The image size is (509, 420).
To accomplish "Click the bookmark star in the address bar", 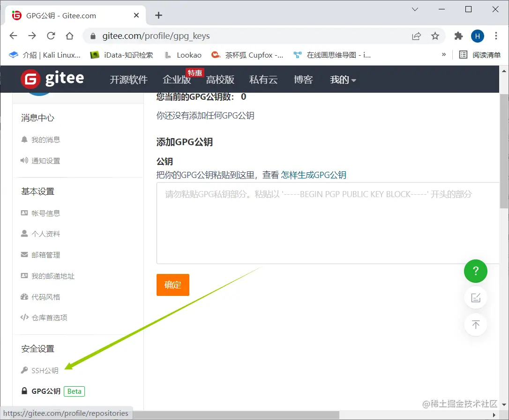I will point(435,36).
